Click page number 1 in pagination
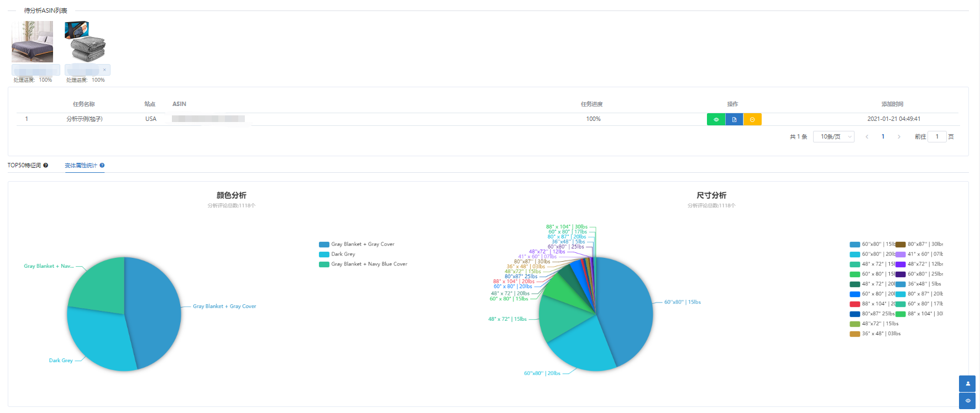 click(x=883, y=136)
